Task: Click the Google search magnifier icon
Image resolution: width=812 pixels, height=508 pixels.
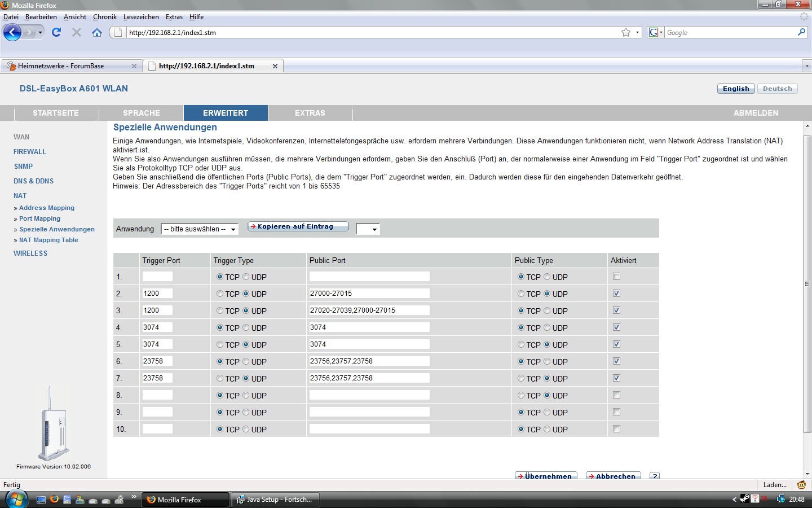Action: click(801, 32)
